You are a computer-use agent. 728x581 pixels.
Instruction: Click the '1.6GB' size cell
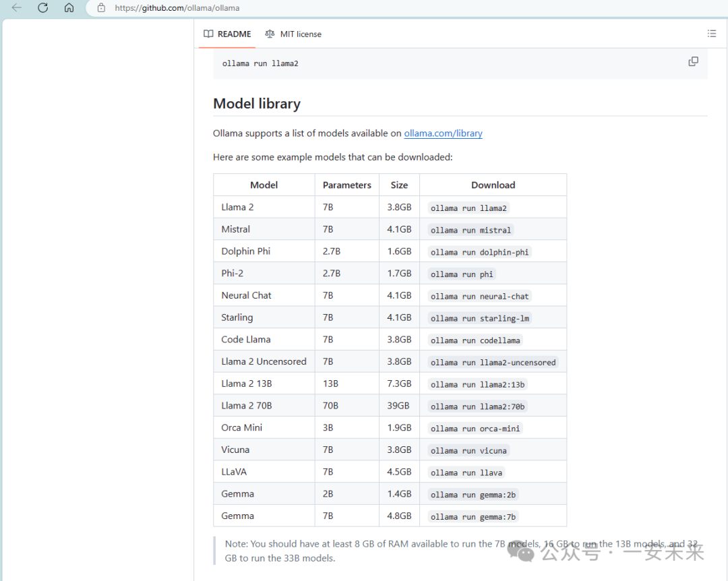(x=399, y=251)
